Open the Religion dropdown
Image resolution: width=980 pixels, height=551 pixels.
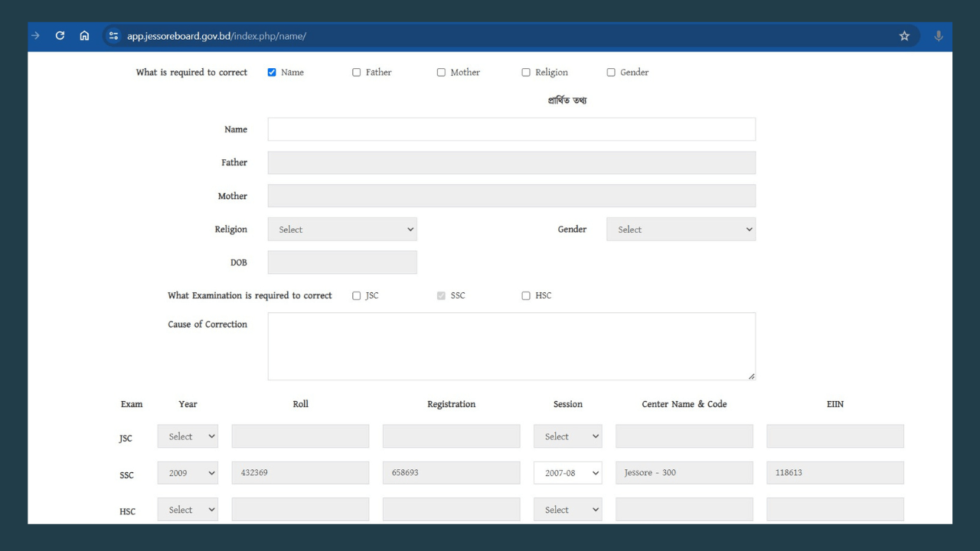[342, 230]
